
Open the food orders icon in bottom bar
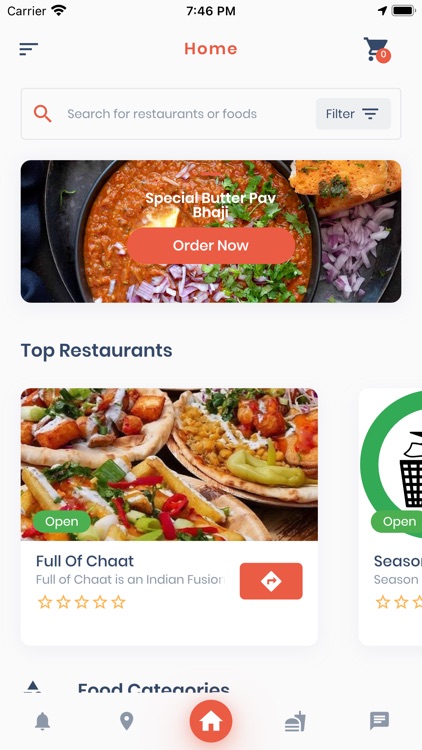(295, 721)
